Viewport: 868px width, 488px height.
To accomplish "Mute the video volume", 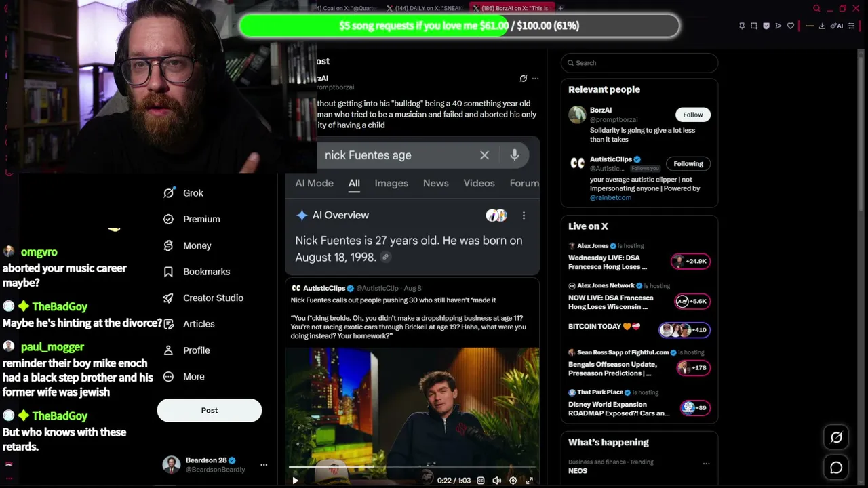I will 497,481.
